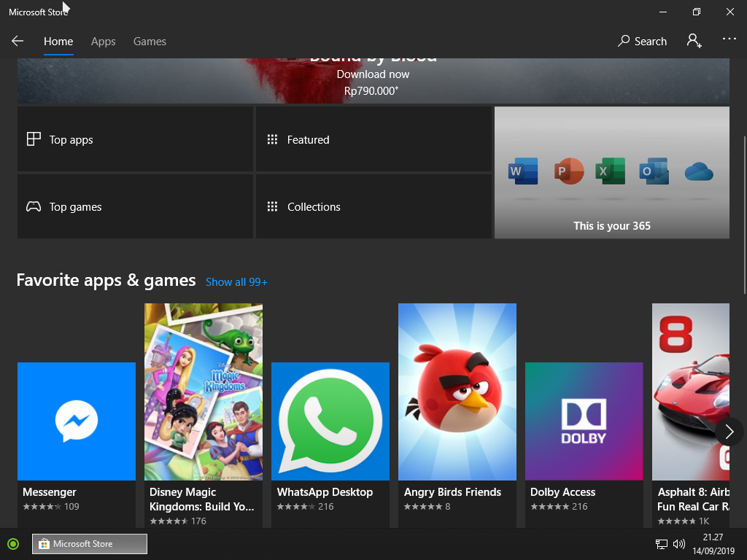Minimize the Microsoft Store window
Screen dimensions: 747x560
[662, 12]
